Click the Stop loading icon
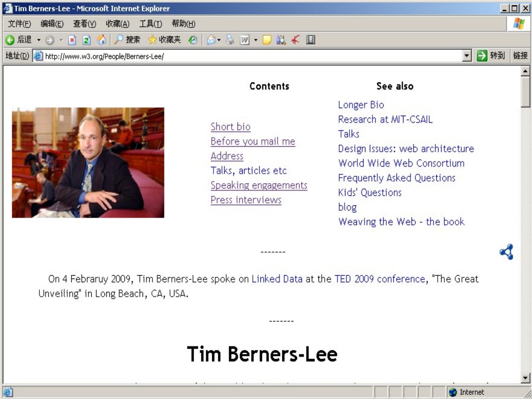The height and width of the screenshot is (399, 532). click(72, 40)
